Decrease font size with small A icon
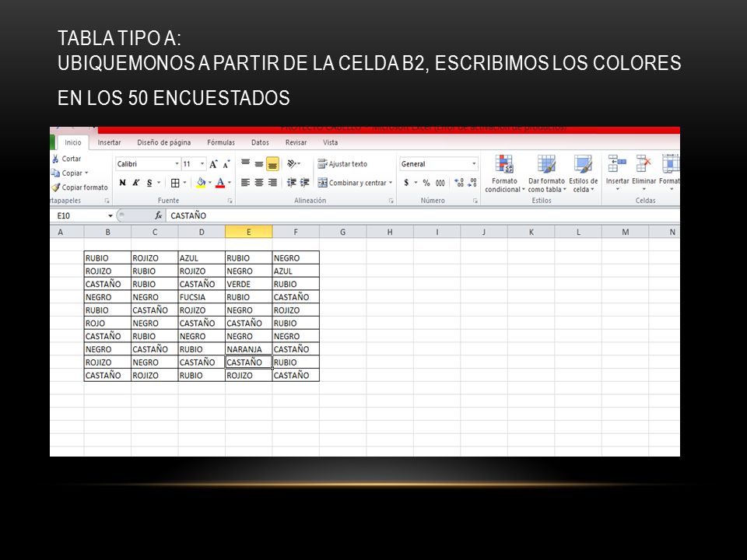 point(226,164)
